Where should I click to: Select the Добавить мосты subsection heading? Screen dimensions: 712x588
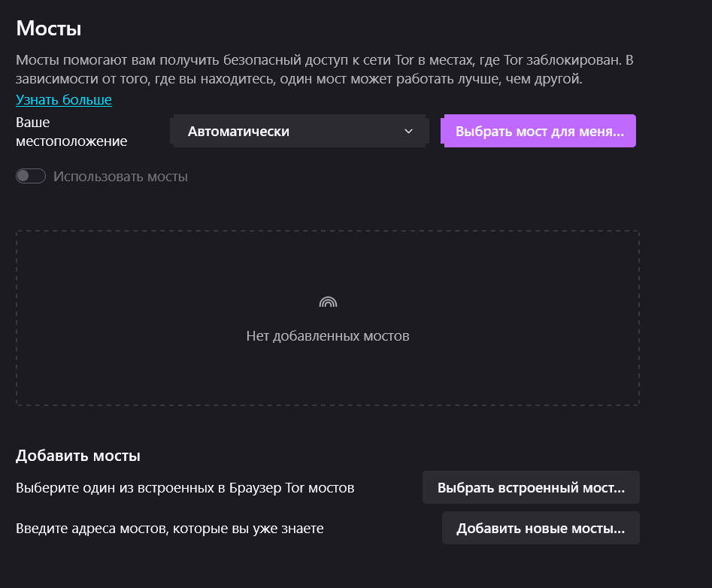point(78,456)
